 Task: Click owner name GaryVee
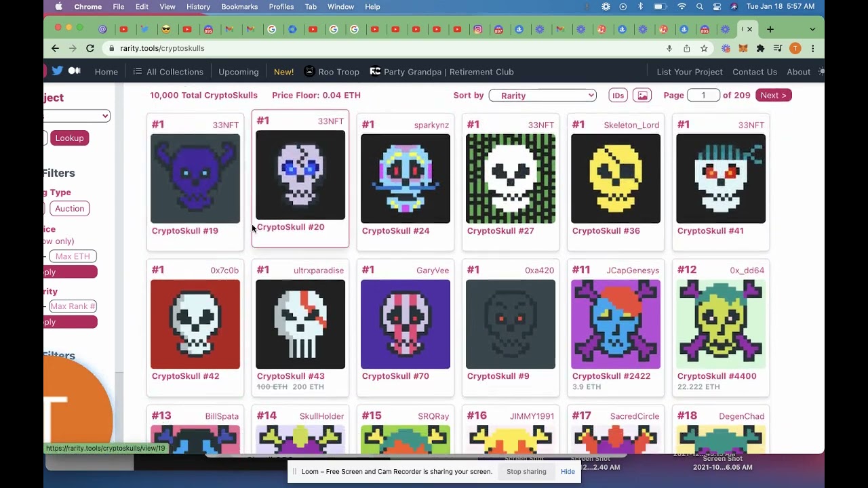point(433,270)
